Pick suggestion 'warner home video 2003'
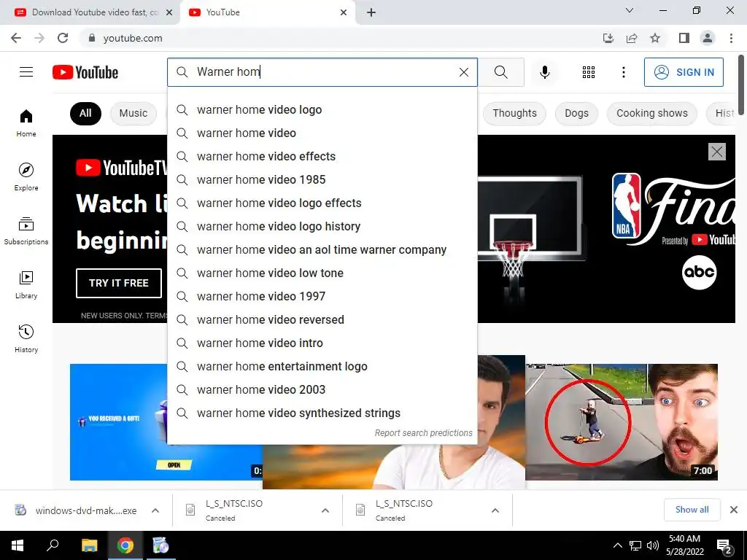This screenshot has height=560, width=747. pos(322,389)
